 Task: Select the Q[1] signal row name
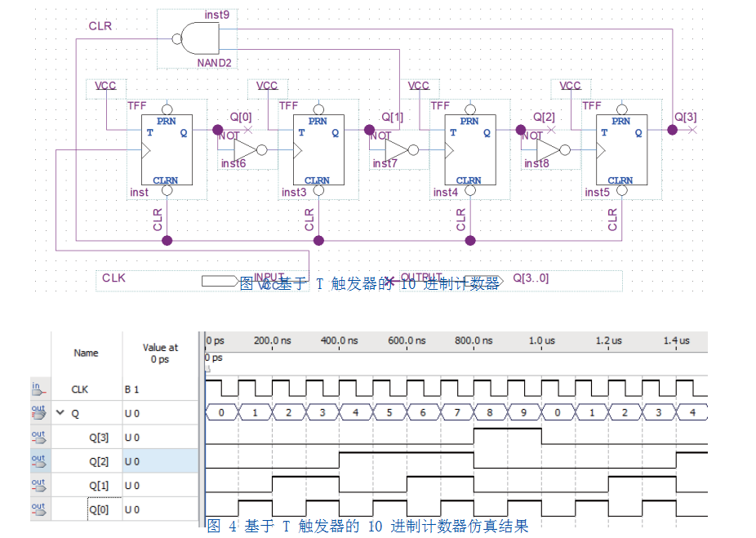click(x=99, y=486)
